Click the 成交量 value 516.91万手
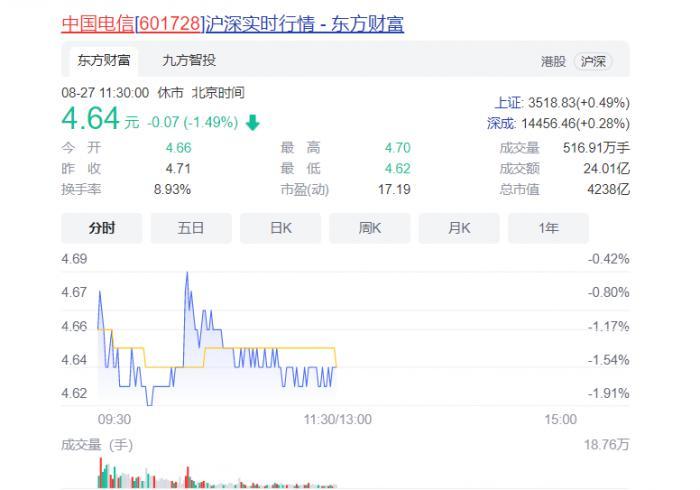This screenshot has height=490, width=700. (596, 148)
